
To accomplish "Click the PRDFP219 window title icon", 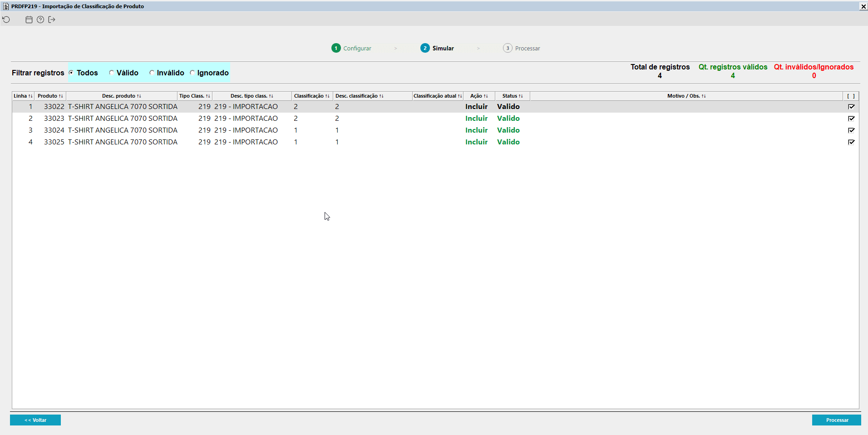I will [6, 6].
